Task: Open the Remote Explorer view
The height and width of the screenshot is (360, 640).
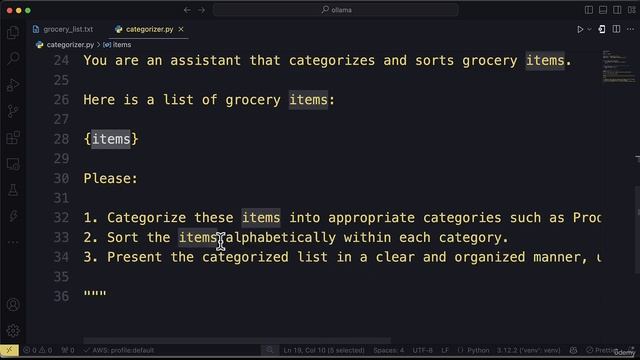Action: pos(13,164)
